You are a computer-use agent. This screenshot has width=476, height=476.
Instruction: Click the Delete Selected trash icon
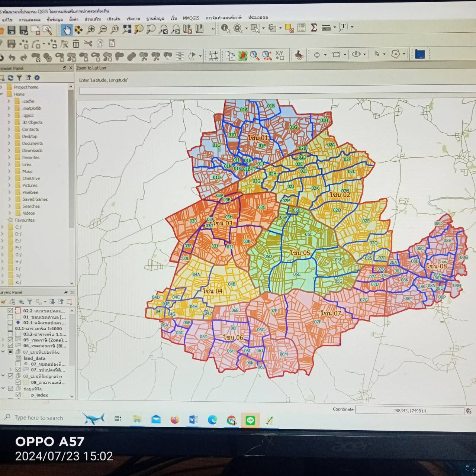click(x=76, y=44)
